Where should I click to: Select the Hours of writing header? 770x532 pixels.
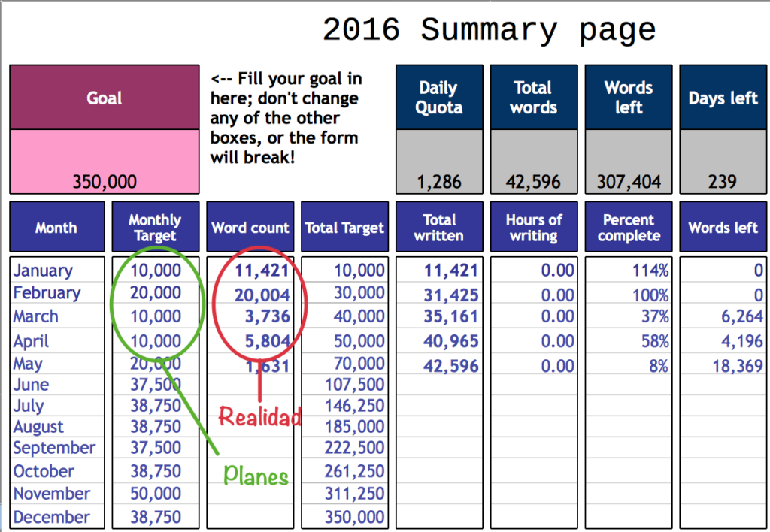(x=534, y=228)
